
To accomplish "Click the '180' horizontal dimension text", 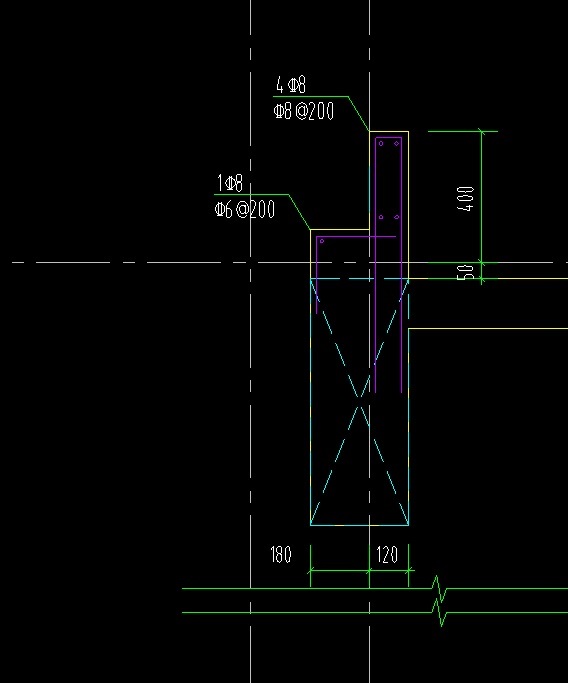I will (x=281, y=555).
